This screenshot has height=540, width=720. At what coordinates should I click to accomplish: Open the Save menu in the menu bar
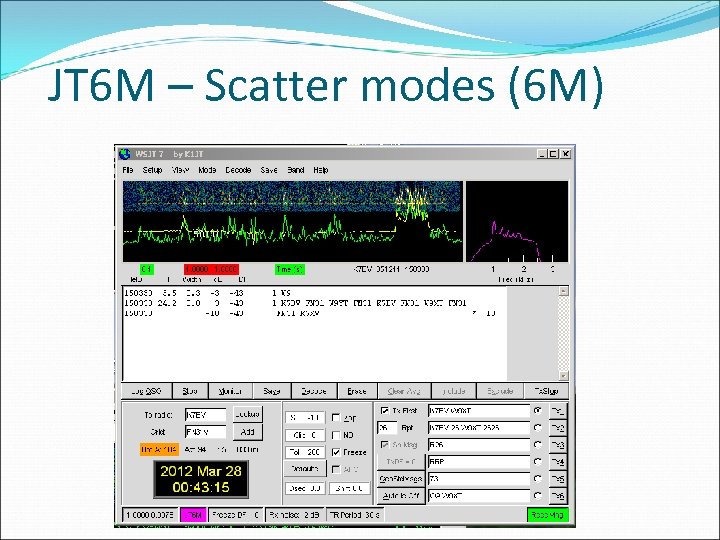(x=269, y=170)
